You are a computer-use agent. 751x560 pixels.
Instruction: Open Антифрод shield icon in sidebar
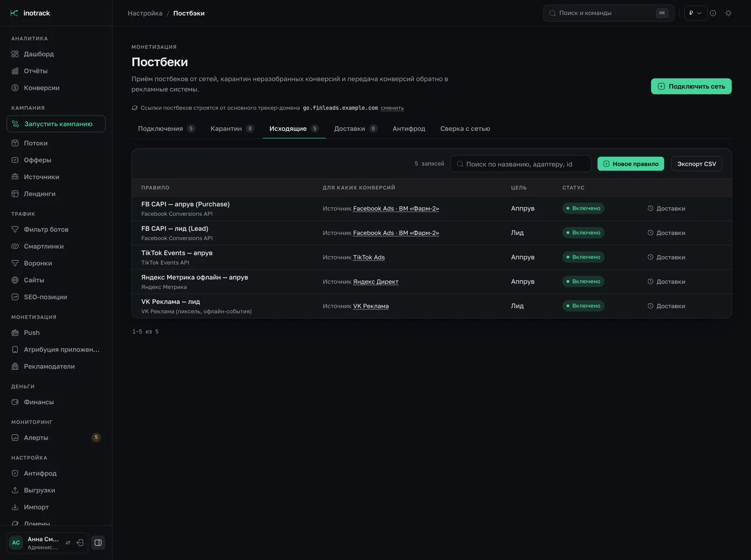tap(15, 473)
